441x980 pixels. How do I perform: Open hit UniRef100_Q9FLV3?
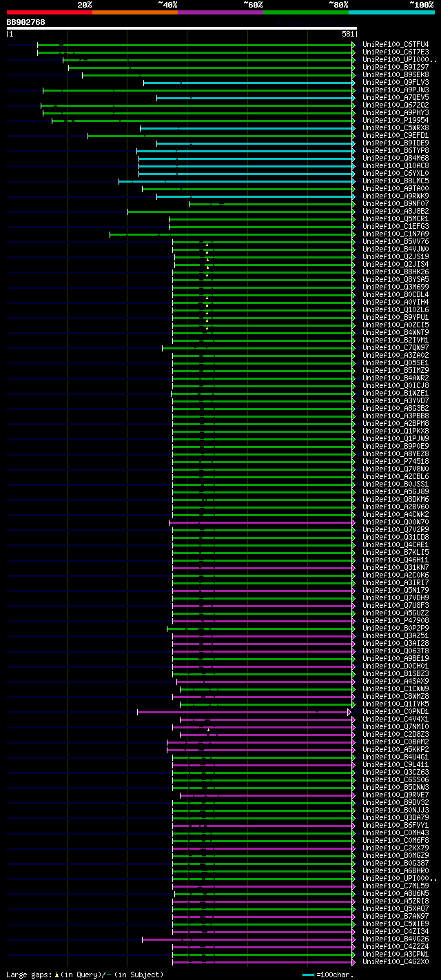pyautogui.click(x=396, y=83)
